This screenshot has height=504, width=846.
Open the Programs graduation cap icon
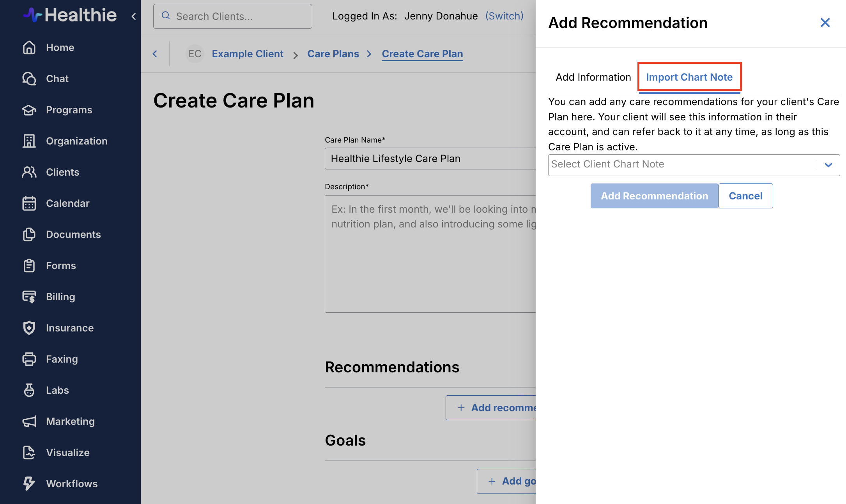click(29, 110)
